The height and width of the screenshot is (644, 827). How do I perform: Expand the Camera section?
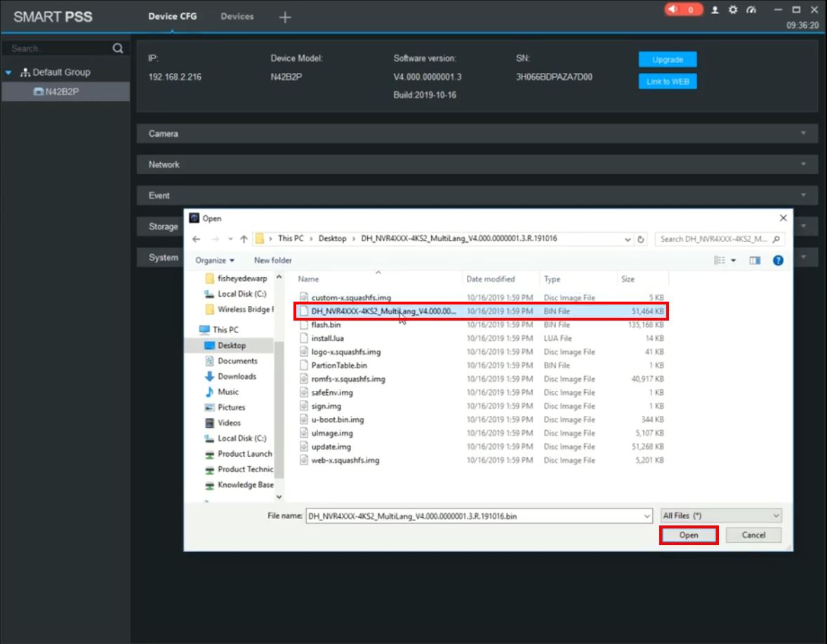coord(477,133)
